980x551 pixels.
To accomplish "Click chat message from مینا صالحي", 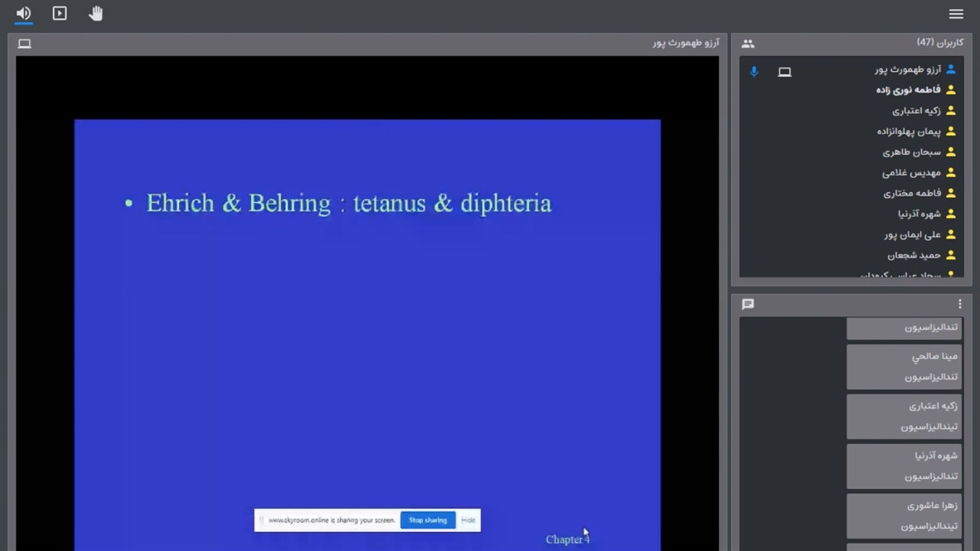I will [903, 367].
